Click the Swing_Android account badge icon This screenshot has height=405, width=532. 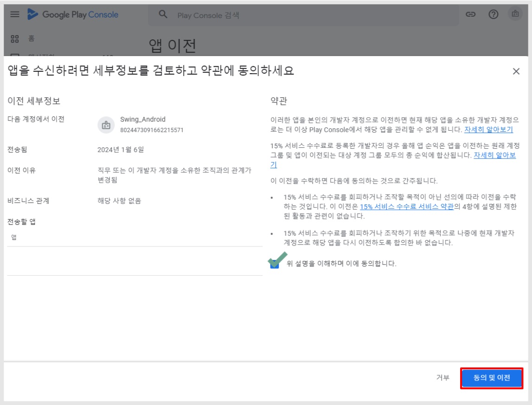(106, 125)
